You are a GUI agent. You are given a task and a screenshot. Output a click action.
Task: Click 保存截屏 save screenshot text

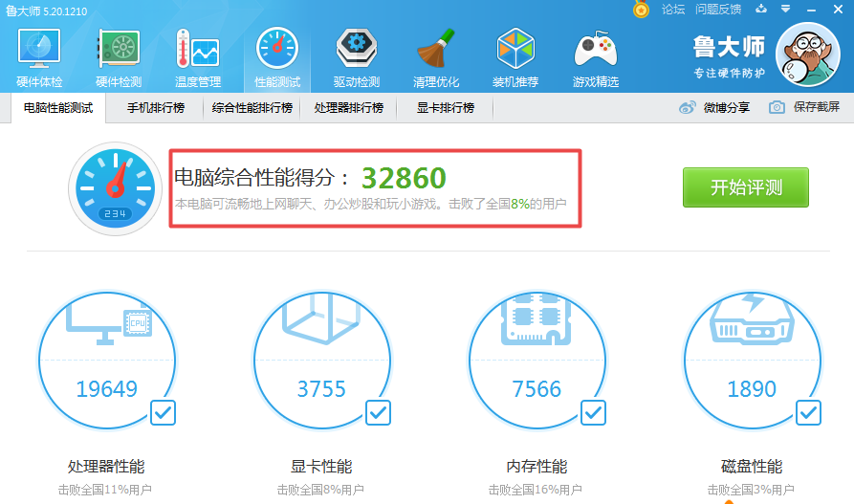pyautogui.click(x=817, y=107)
